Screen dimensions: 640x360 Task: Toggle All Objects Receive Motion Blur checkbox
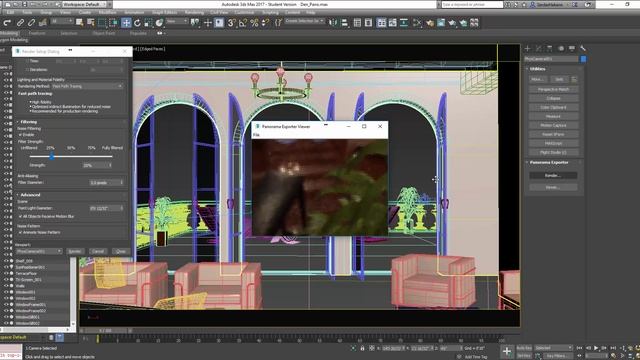pyautogui.click(x=20, y=216)
